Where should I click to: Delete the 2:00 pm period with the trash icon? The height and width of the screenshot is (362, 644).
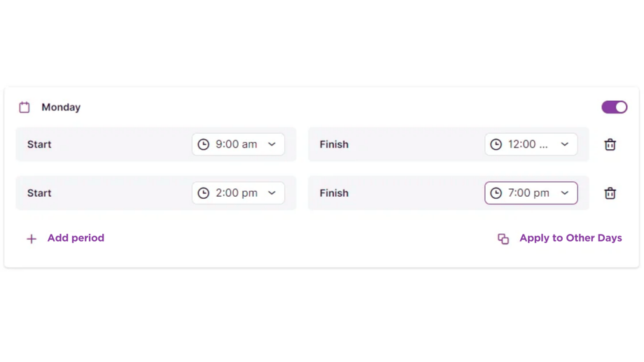click(x=610, y=193)
